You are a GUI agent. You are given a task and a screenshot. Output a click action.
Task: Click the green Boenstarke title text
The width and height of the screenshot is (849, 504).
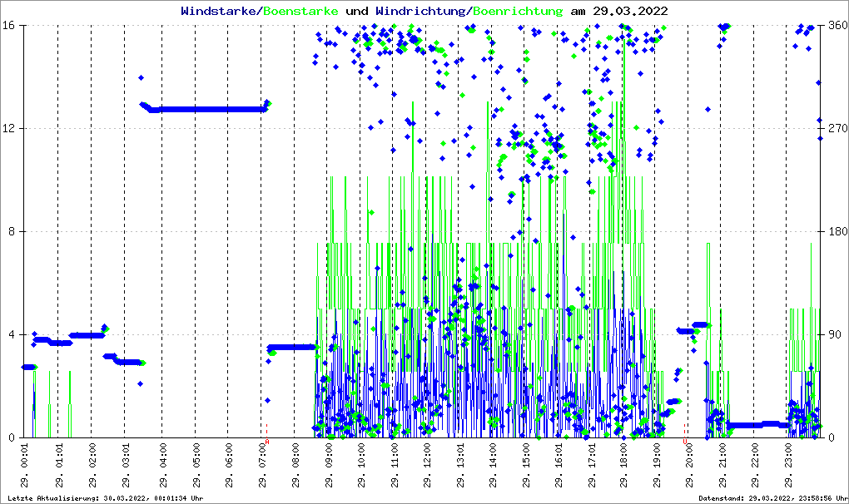(300, 11)
